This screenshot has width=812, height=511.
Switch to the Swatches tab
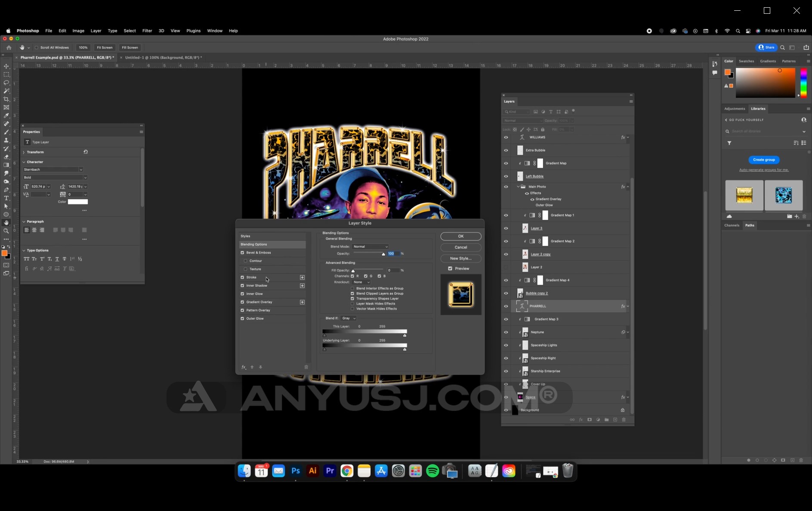pos(747,61)
